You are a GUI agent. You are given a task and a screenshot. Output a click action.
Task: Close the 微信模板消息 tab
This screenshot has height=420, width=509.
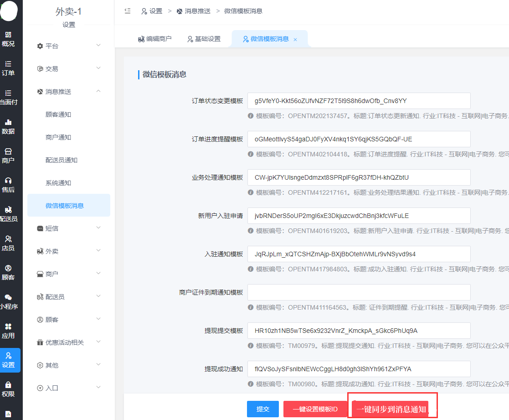click(x=295, y=40)
